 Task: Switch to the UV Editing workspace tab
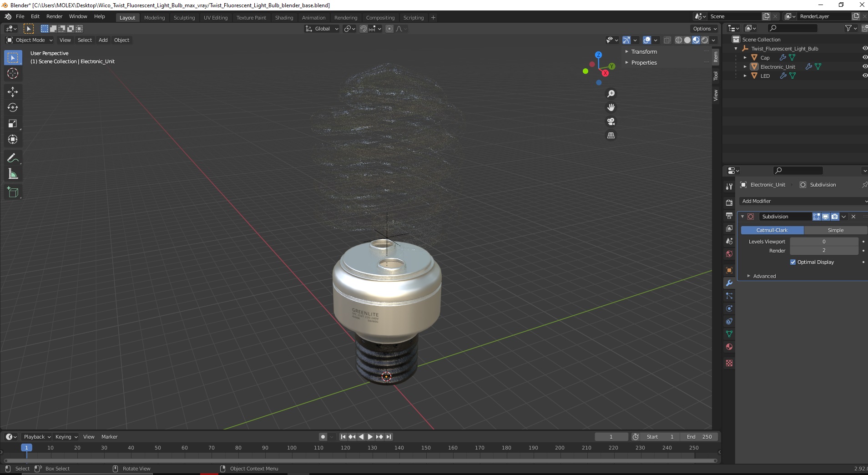tap(216, 18)
